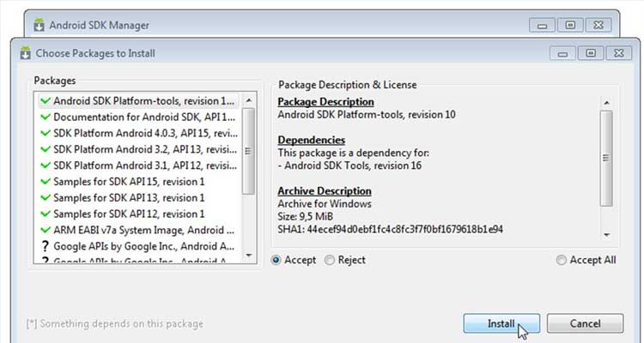Click the Install button
Viewport: 644px width, 343px height.
click(501, 324)
